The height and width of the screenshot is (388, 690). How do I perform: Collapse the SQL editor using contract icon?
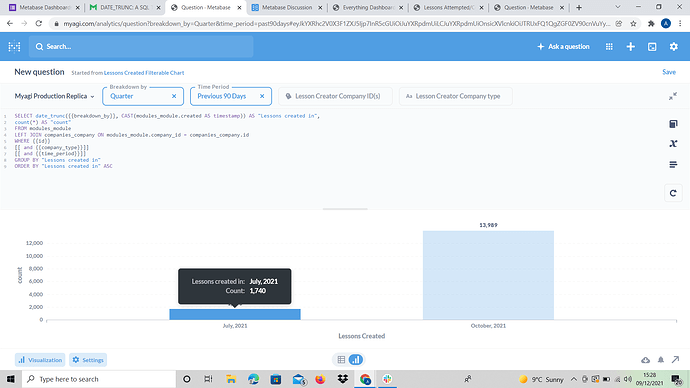click(x=673, y=96)
